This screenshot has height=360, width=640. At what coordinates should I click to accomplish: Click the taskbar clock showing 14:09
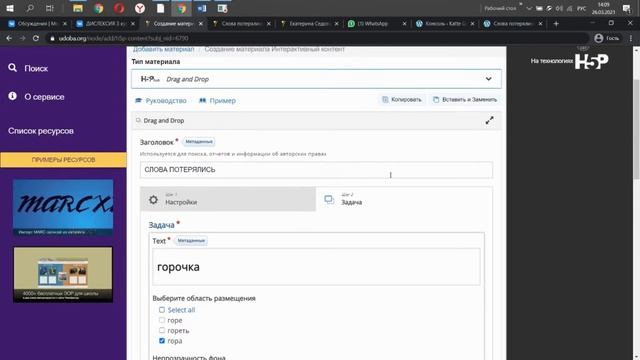click(603, 8)
